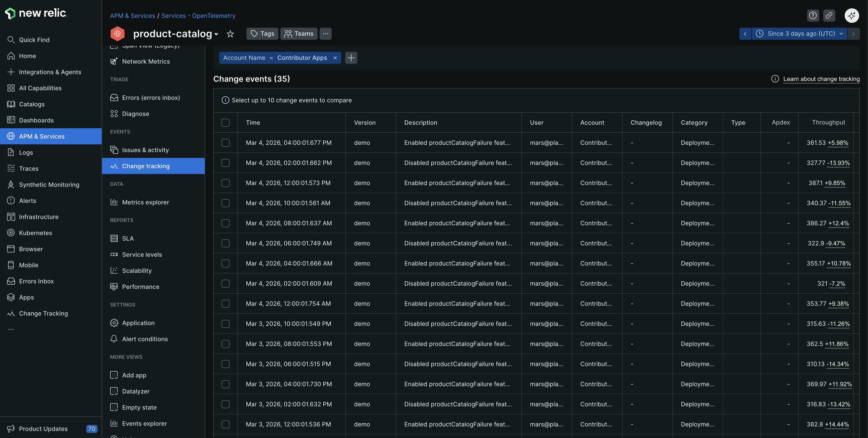Switch to the Errors Inbox sidebar section
Viewport: 868px width, 438px height.
click(x=36, y=281)
